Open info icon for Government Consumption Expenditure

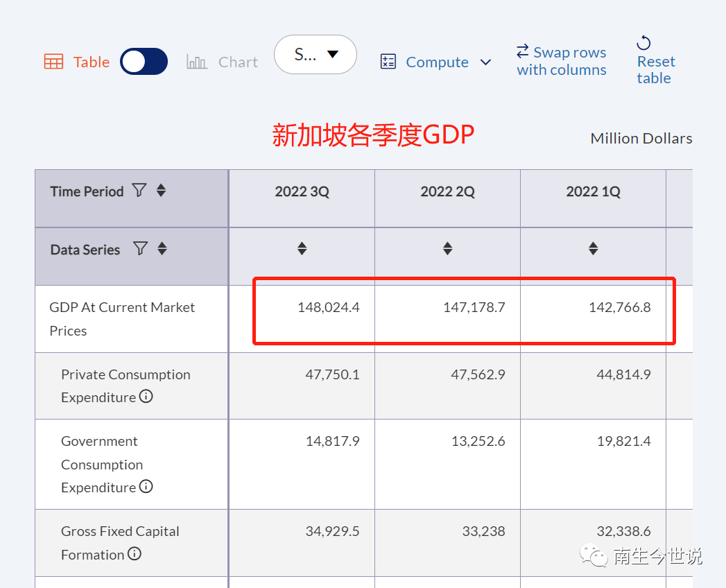pyautogui.click(x=146, y=487)
